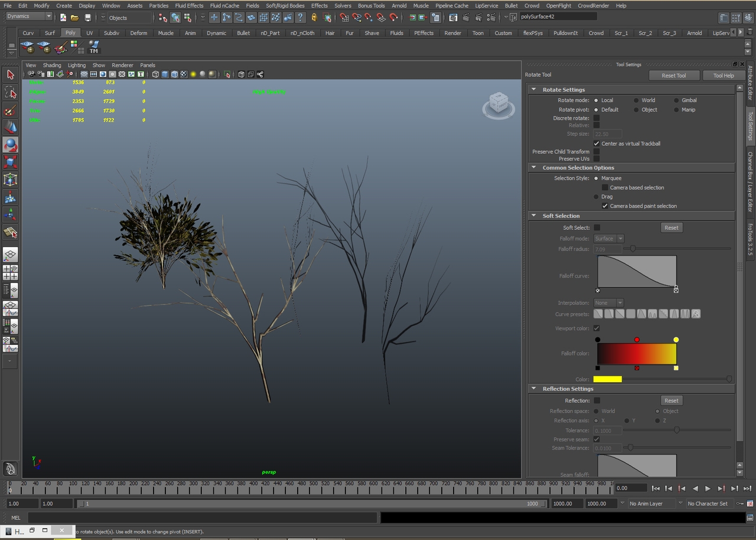Screen dimensions: 756x540
Task: Click the open scene folder icon
Action: 75,18
